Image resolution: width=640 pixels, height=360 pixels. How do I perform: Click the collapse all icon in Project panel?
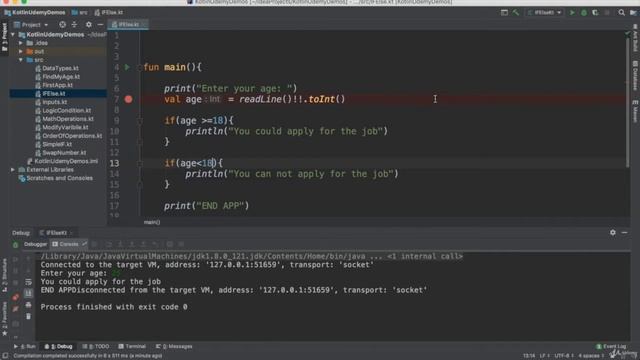(x=74, y=24)
